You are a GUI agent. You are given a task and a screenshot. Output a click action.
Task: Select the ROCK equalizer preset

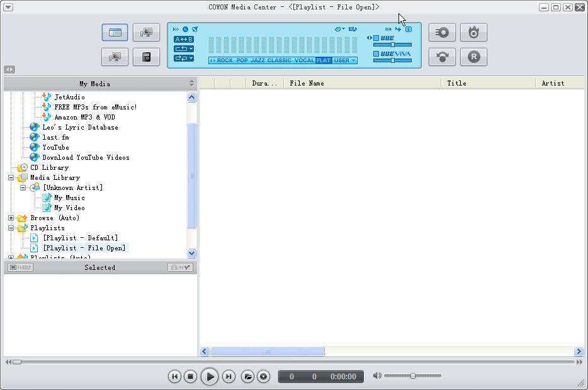225,60
